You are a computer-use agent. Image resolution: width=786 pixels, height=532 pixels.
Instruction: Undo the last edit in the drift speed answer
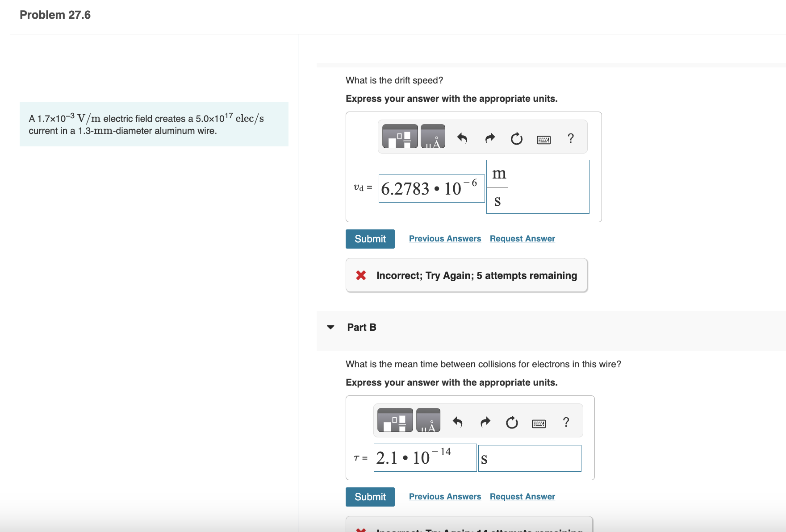pyautogui.click(x=463, y=138)
